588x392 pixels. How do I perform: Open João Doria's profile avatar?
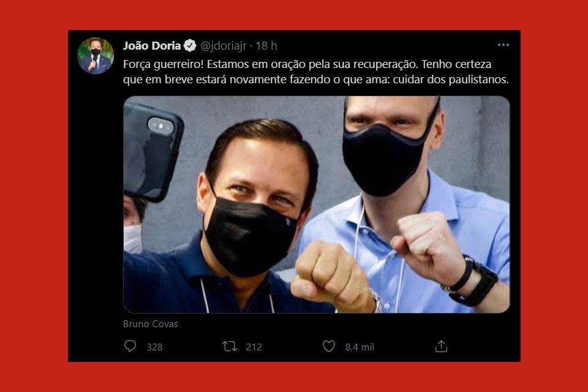click(x=96, y=56)
